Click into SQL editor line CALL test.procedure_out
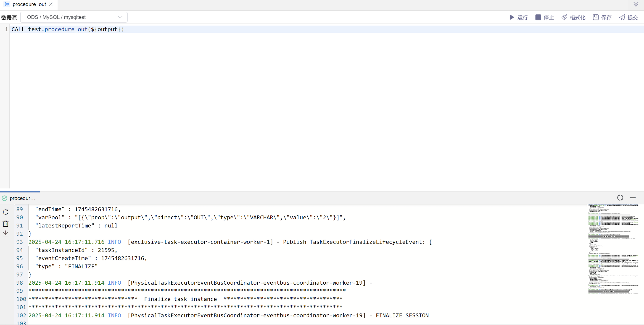The width and height of the screenshot is (644, 325). pos(68,29)
